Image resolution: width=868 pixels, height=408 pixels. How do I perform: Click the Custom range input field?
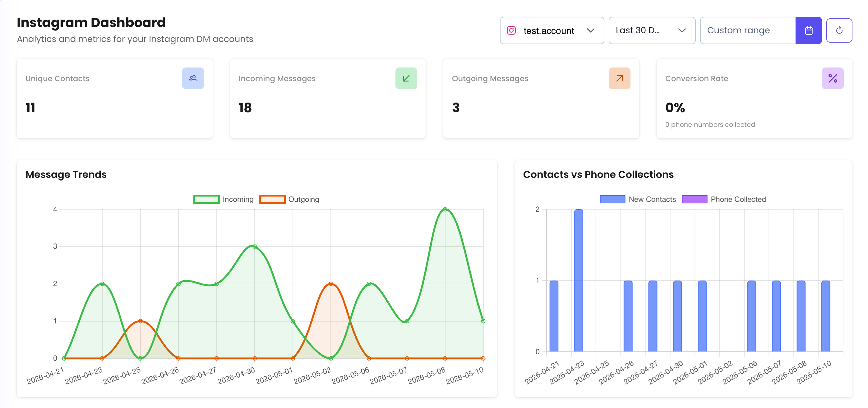[748, 30]
